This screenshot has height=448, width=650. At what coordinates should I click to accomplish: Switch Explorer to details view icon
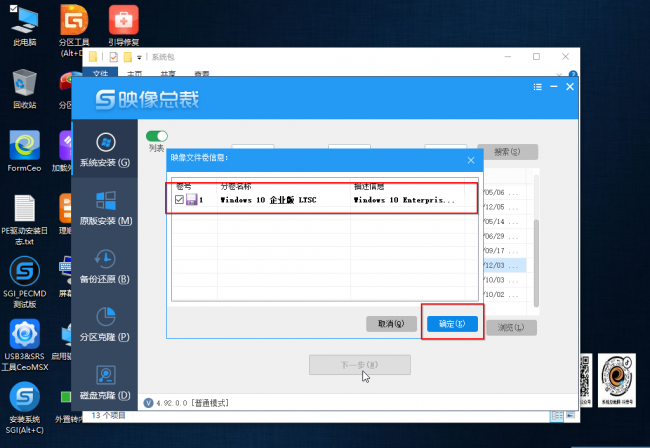point(556,416)
